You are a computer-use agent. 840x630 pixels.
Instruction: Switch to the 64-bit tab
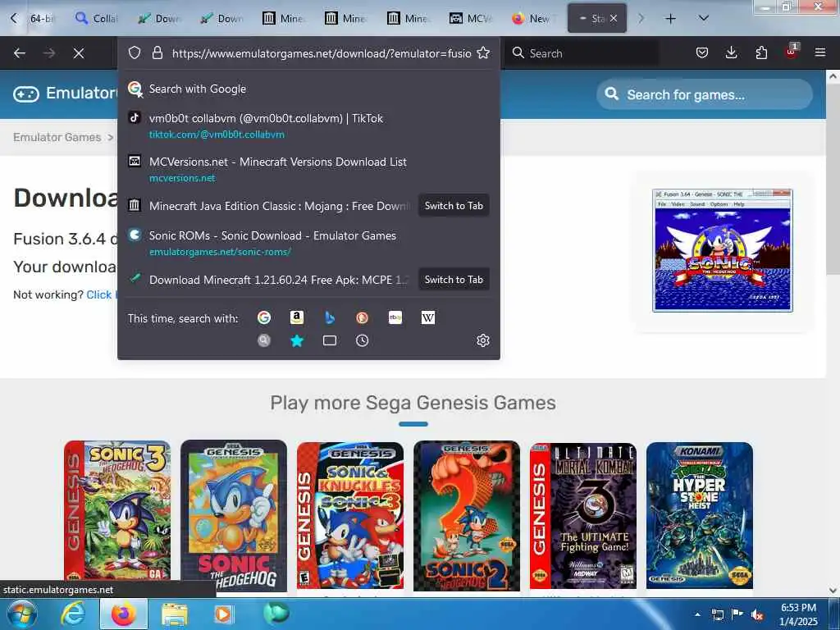[42, 18]
